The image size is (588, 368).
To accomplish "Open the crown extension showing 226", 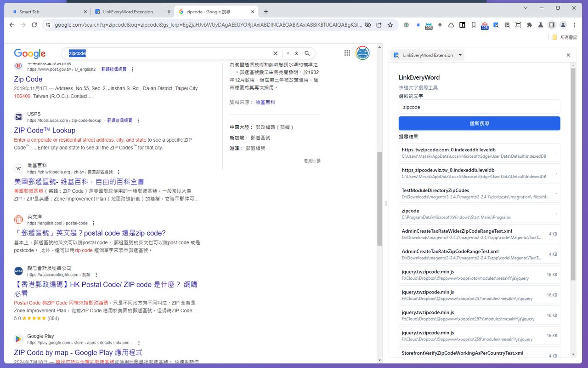I will point(429,25).
